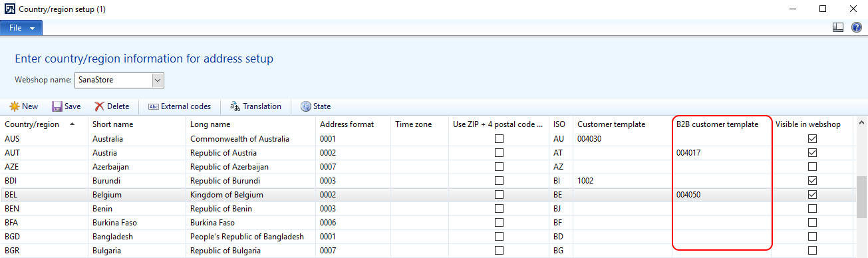Check Visible in webshop for Benin
Image resolution: width=868 pixels, height=258 pixels.
click(812, 209)
